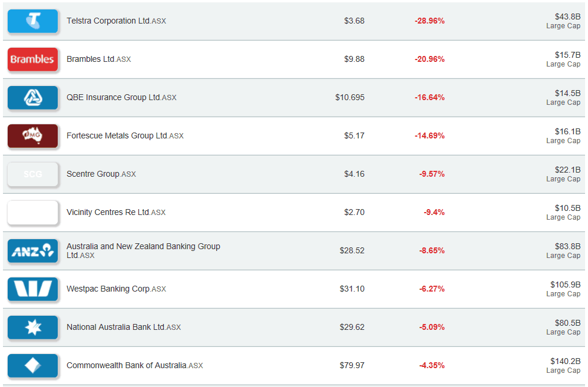This screenshot has height=387, width=588.
Task: Click the blank Vicinity Centres logo tile
Action: [32, 213]
